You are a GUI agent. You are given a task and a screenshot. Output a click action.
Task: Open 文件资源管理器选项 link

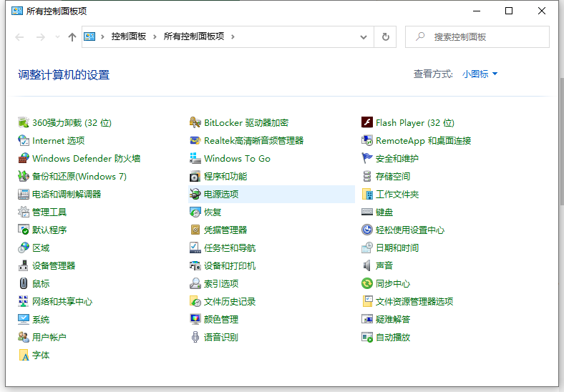(x=414, y=302)
